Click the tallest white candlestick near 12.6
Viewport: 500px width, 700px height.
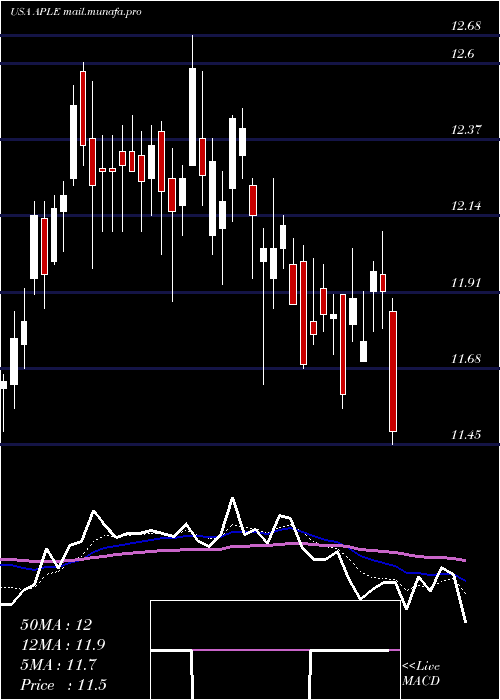192,117
